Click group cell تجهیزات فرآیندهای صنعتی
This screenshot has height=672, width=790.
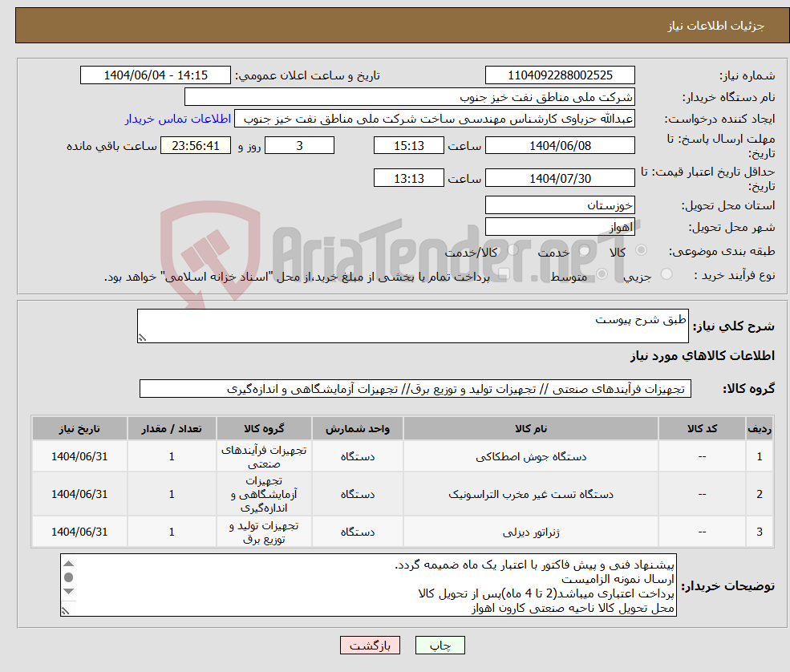264,457
